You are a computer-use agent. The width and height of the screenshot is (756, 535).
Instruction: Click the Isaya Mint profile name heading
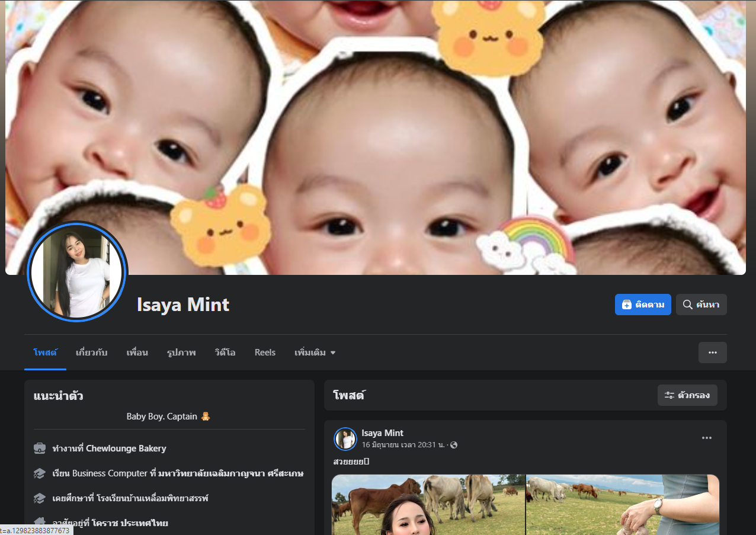click(x=183, y=305)
